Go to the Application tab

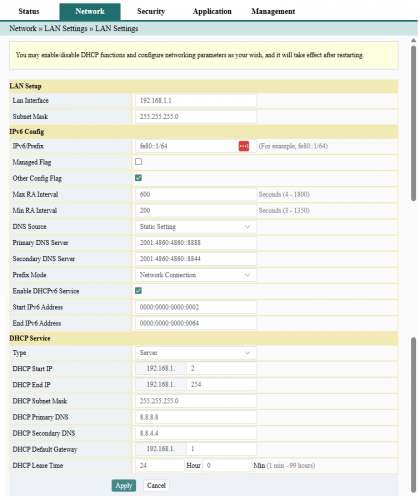212,11
